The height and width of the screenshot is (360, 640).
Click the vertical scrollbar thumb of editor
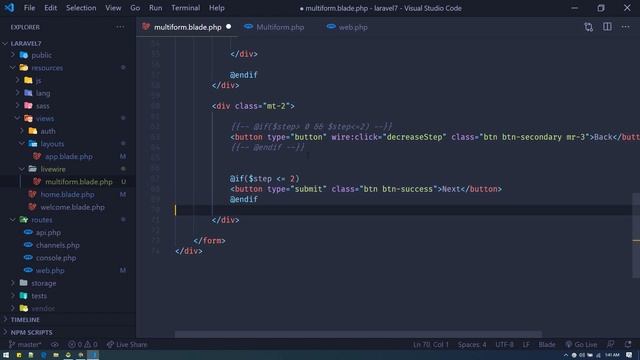click(636, 235)
